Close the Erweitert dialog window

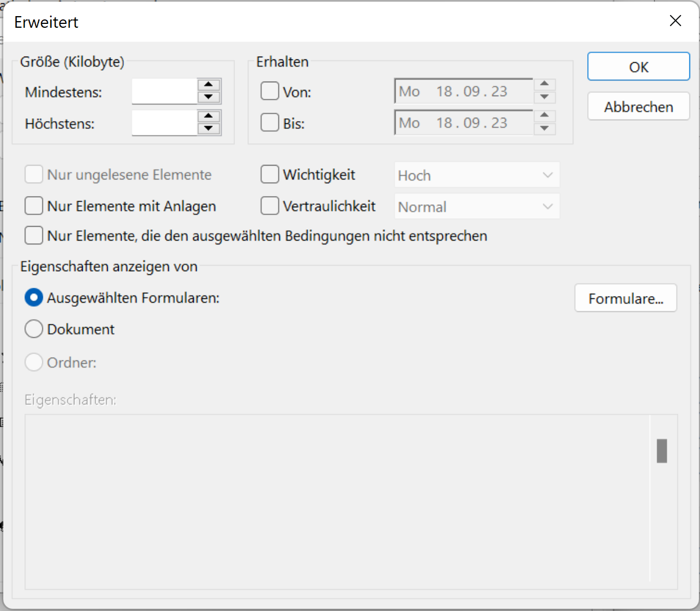click(x=675, y=21)
